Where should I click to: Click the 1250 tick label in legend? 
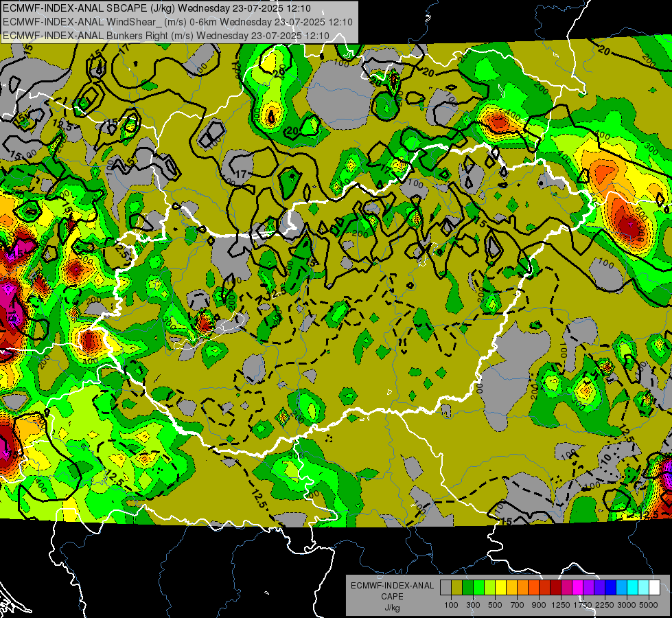(561, 605)
